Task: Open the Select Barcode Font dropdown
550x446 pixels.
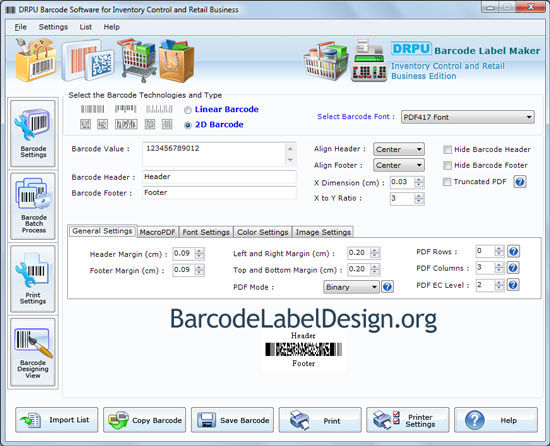Action: [x=468, y=117]
